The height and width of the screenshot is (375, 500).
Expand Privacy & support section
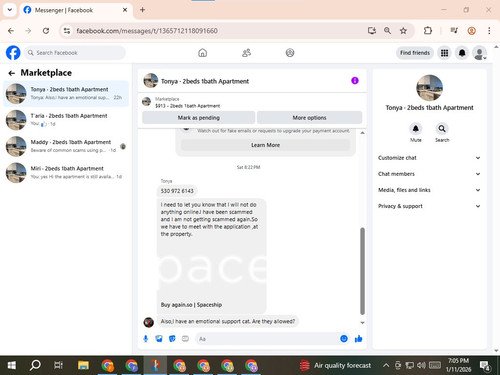pyautogui.click(x=429, y=206)
